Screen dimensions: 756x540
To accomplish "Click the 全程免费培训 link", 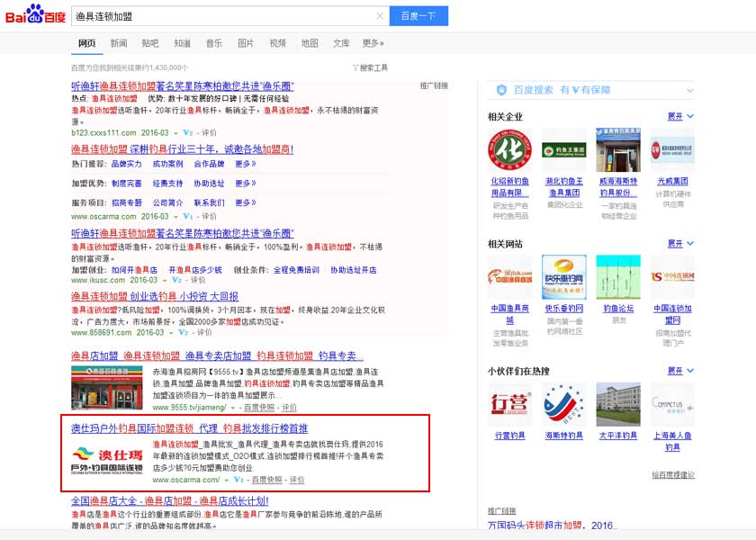I will (296, 270).
